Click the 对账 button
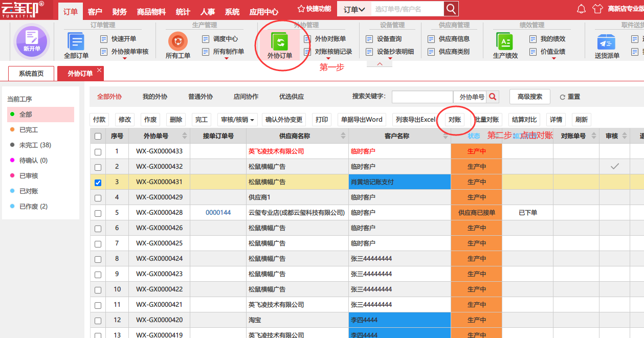 coord(455,120)
